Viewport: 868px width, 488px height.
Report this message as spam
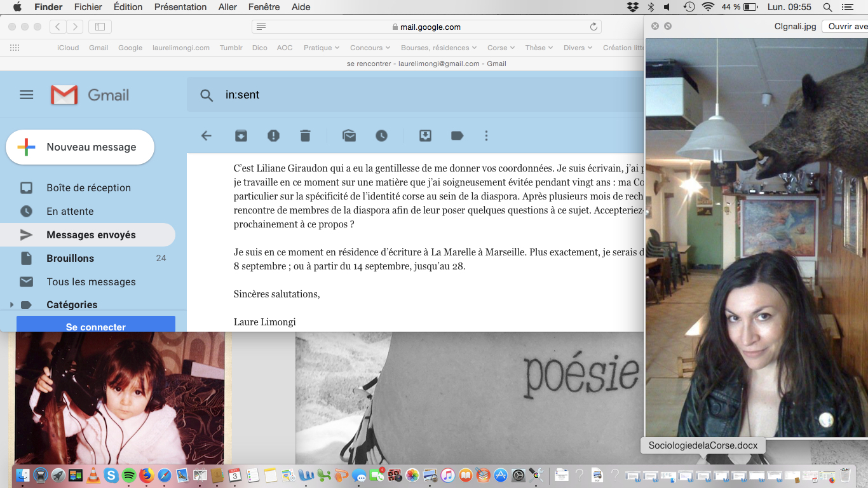click(273, 135)
